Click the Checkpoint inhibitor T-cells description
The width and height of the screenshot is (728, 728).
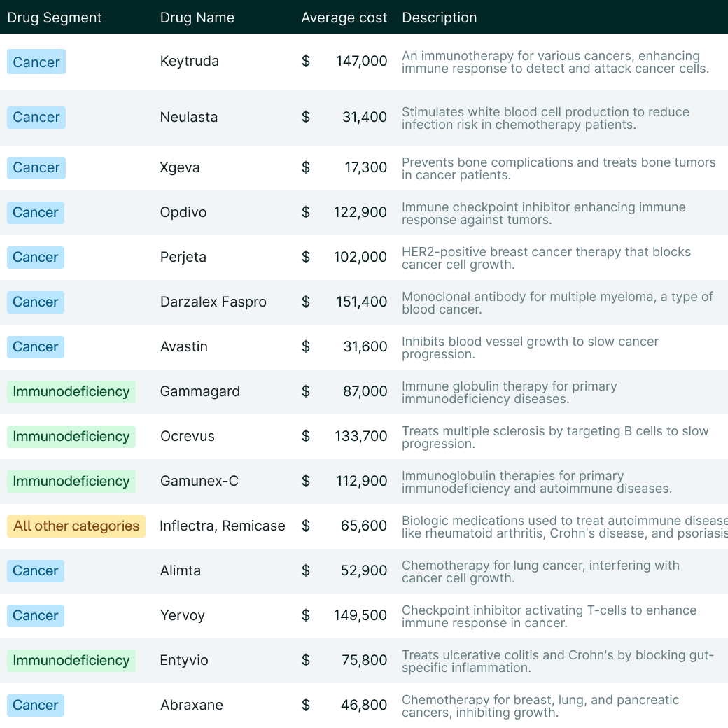pyautogui.click(x=549, y=617)
